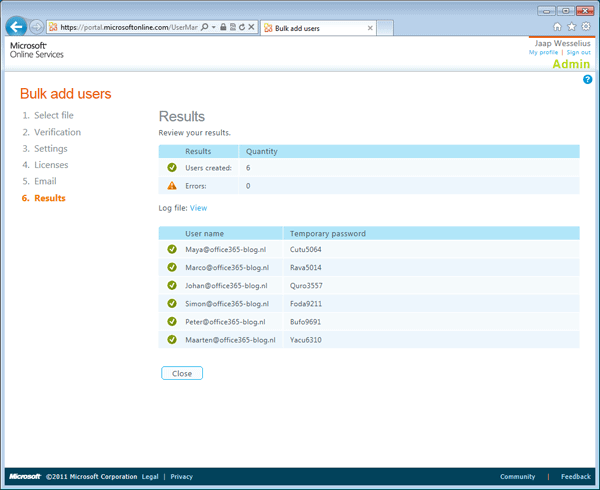
Task: Click the check icon beside Johan
Action: [x=172, y=285]
